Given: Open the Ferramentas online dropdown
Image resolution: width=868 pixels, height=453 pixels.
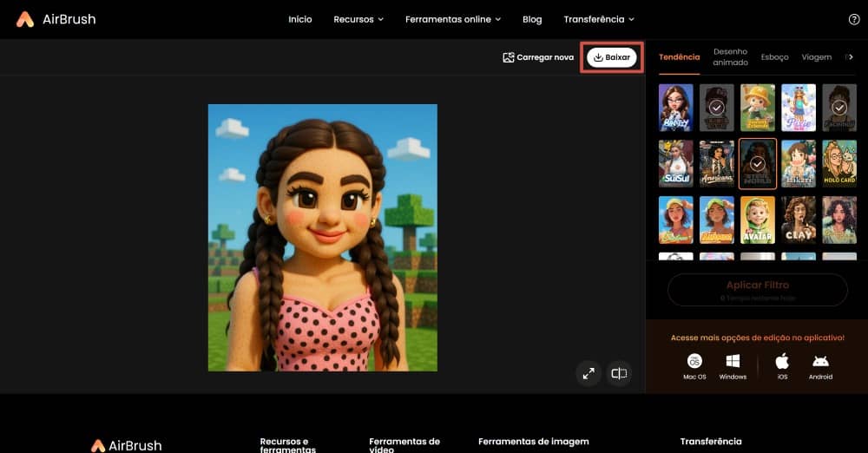Looking at the screenshot, I should pyautogui.click(x=453, y=19).
